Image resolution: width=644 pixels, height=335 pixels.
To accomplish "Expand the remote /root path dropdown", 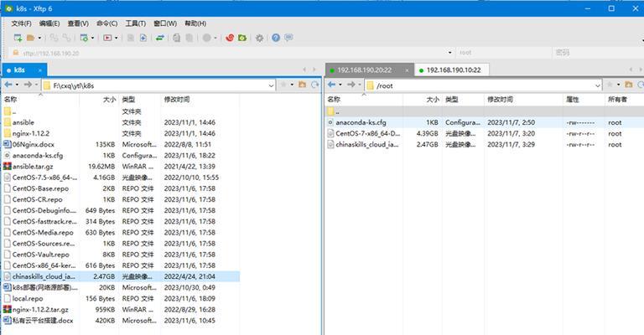I will (598, 85).
